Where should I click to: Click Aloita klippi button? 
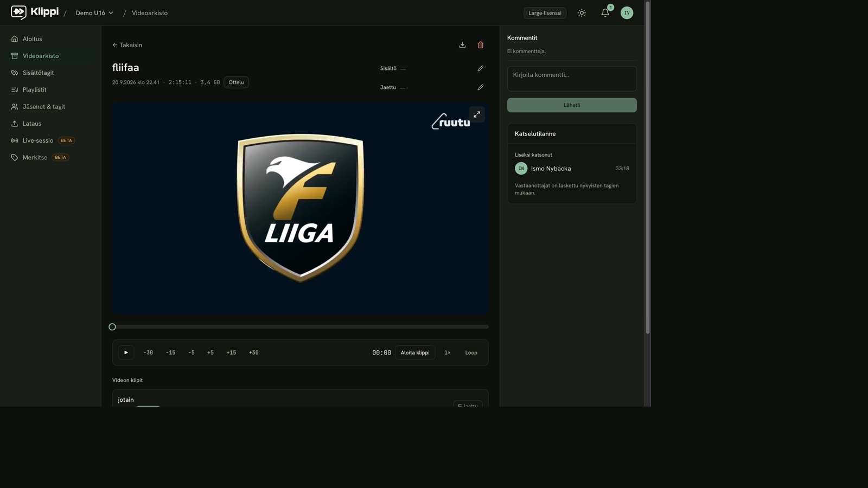pos(415,352)
